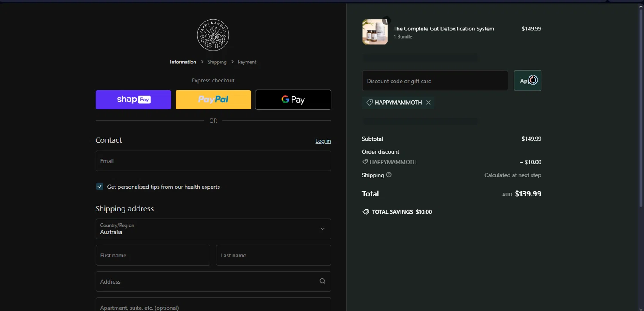
Task: Click the product bundle thumbnail
Action: pyautogui.click(x=375, y=32)
